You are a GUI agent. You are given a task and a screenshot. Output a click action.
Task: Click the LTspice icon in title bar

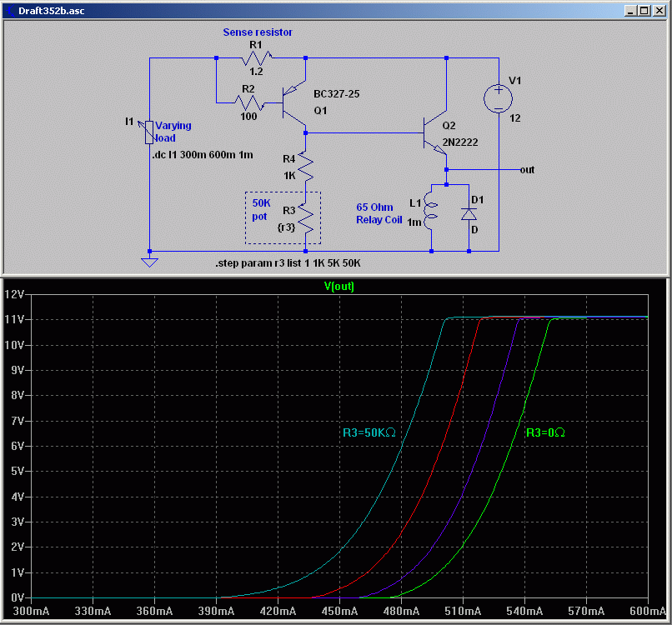coord(10,11)
